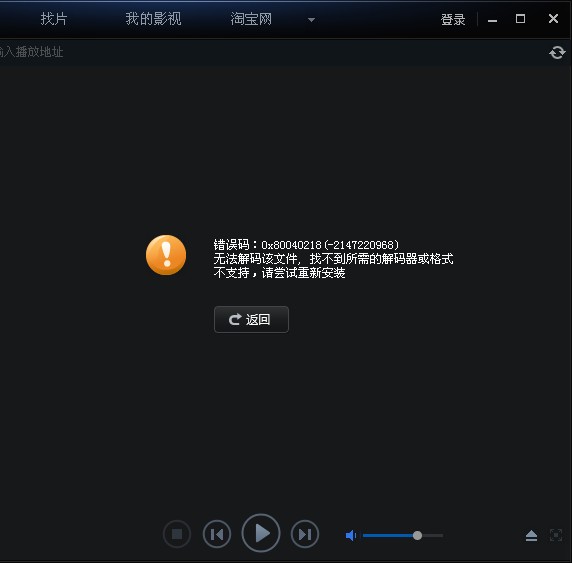The width and height of the screenshot is (572, 563).
Task: Click the eject open-file icon
Action: (x=531, y=535)
